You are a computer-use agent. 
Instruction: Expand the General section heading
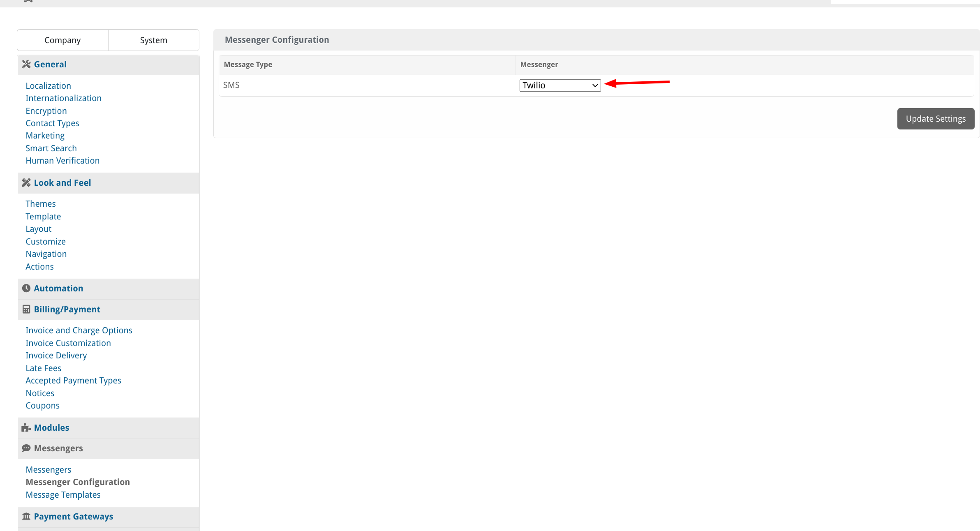click(50, 64)
